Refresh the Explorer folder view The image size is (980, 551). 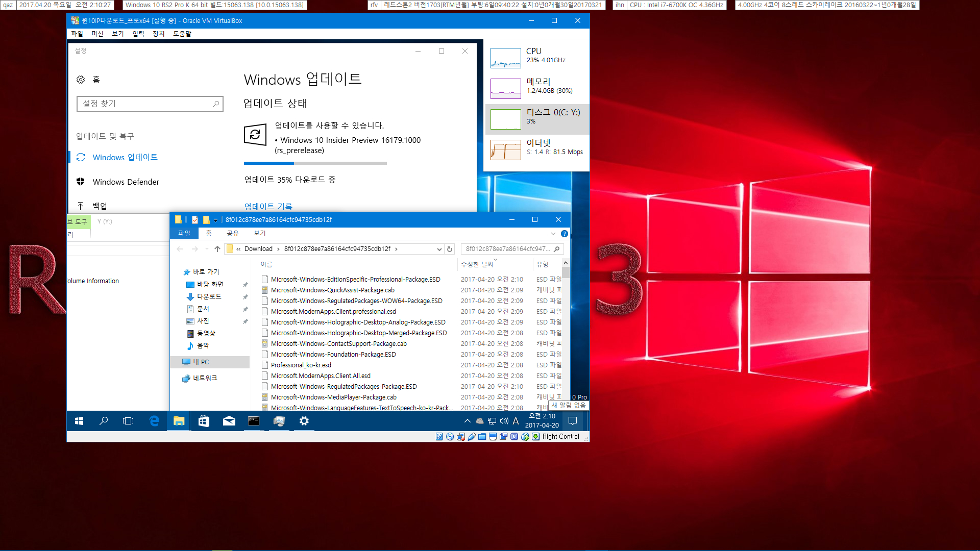tap(450, 249)
